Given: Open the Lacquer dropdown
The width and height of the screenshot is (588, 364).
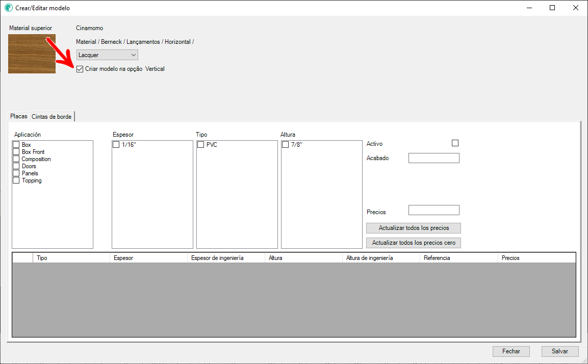Looking at the screenshot, I should 107,55.
